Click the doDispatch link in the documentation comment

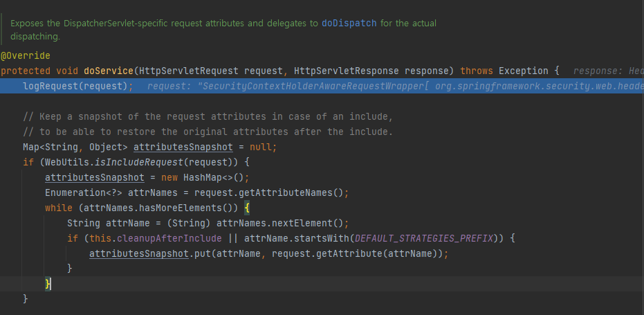[349, 23]
